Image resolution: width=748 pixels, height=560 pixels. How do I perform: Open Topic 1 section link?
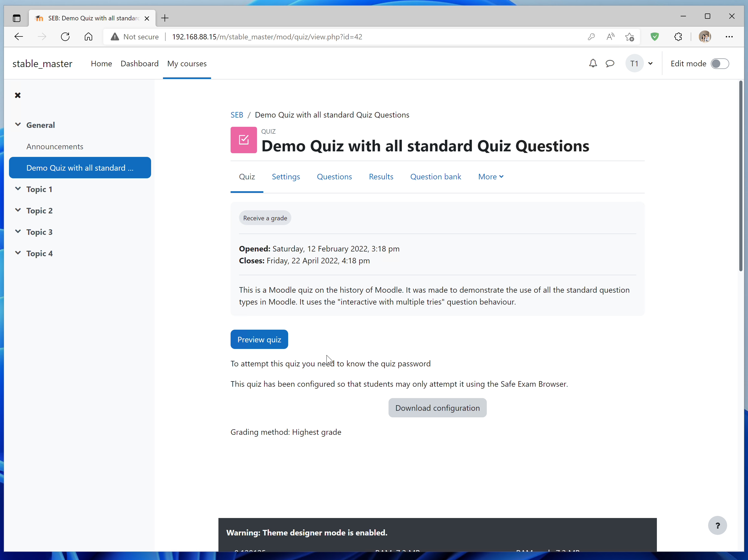[39, 189]
